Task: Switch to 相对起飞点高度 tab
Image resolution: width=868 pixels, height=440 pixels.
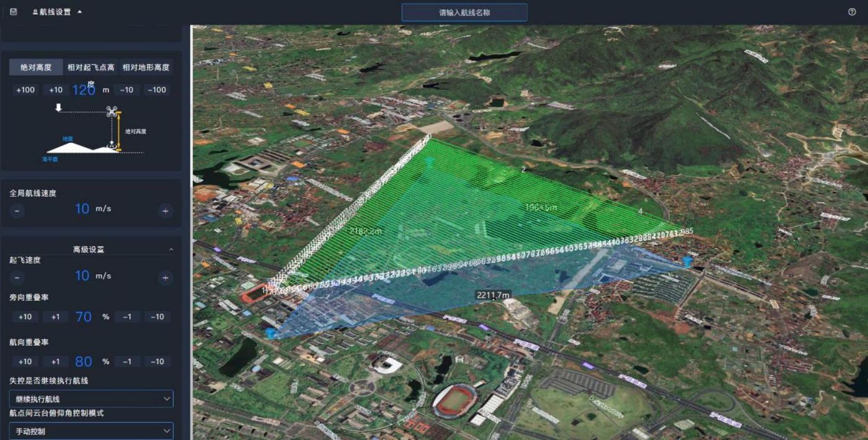Action: point(91,67)
